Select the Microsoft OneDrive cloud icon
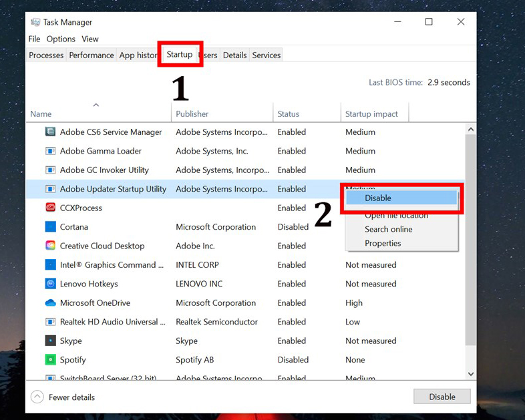 [50, 302]
